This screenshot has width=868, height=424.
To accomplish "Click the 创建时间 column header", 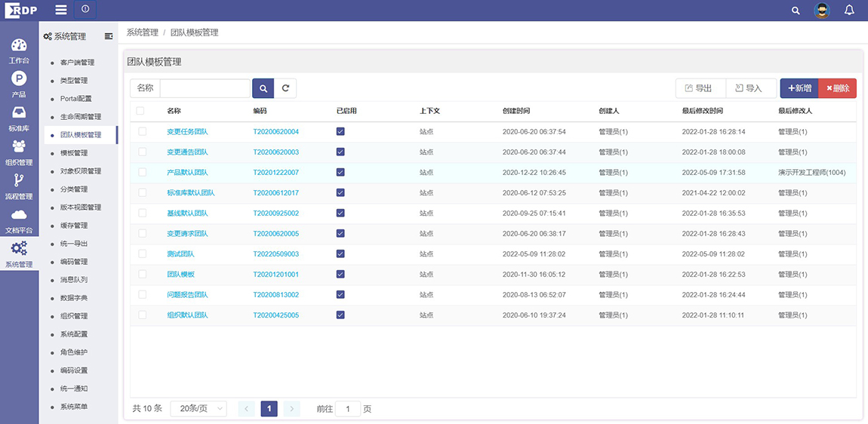I will pyautogui.click(x=516, y=111).
